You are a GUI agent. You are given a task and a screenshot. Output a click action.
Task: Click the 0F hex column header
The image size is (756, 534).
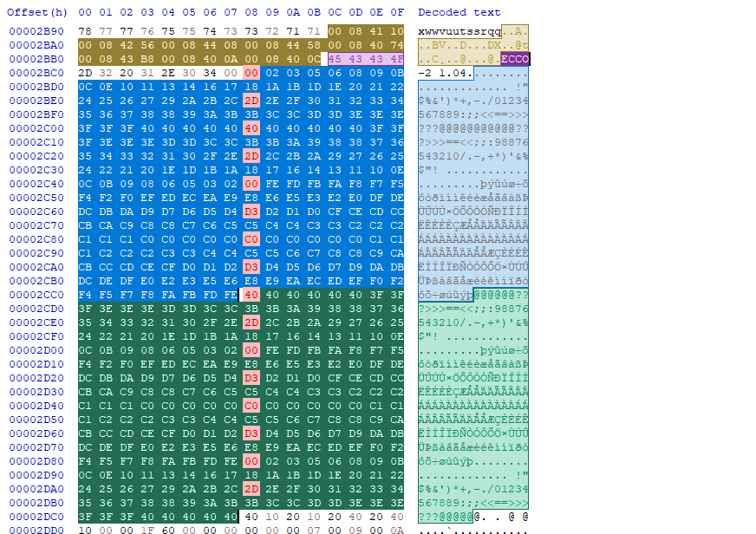pos(397,12)
